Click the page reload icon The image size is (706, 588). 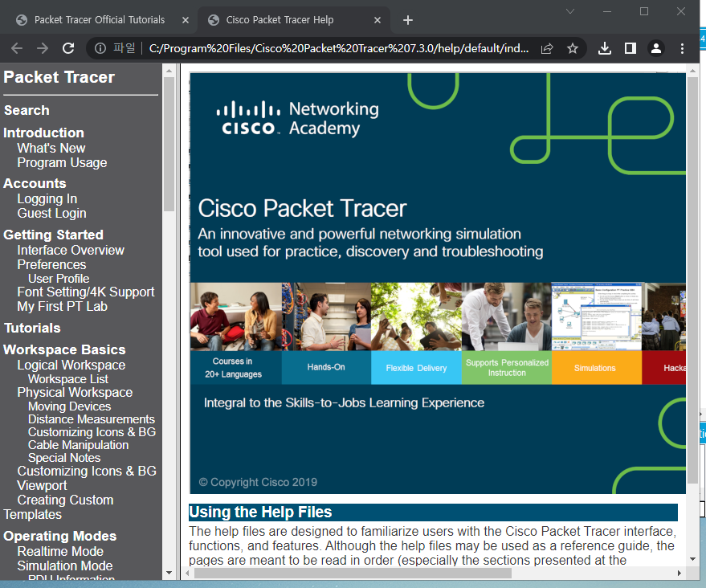69,48
